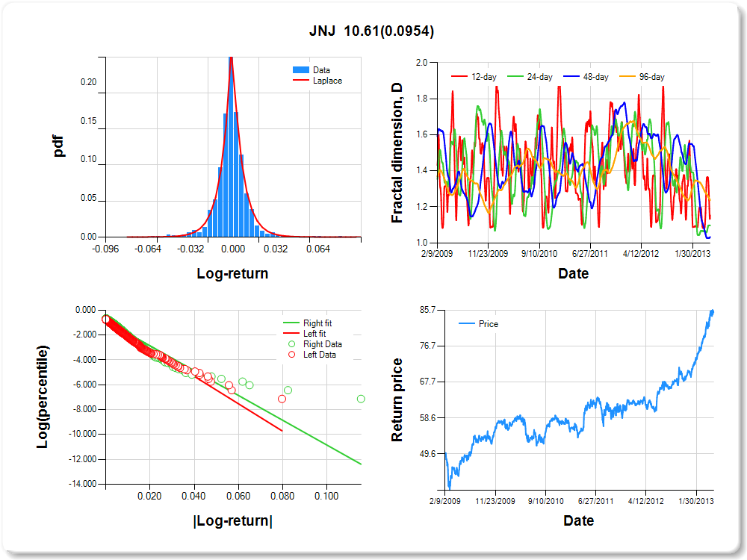Click the Right Data legend label
Screen dimensions: 747x560
tap(323, 343)
